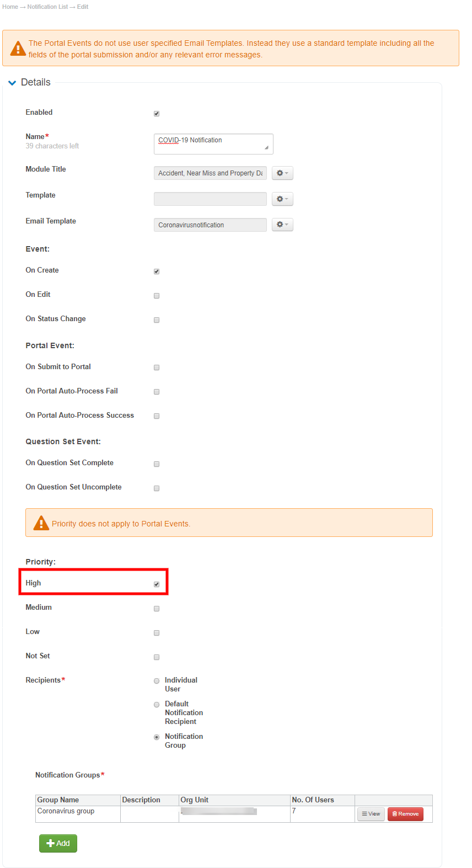This screenshot has width=472, height=868.
Task: Collapse the Details section chevron
Action: pos(12,83)
